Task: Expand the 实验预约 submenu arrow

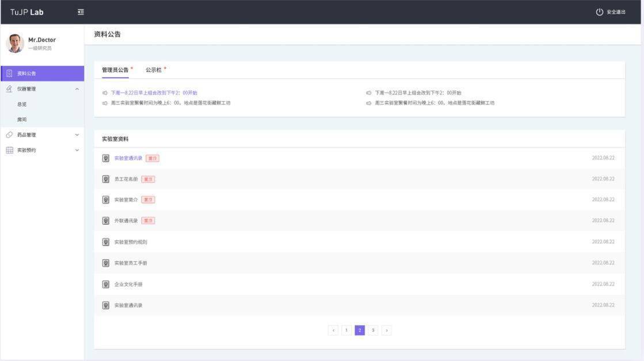Action: pyautogui.click(x=77, y=150)
